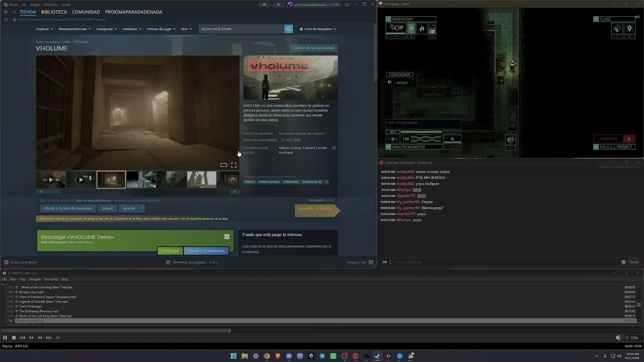Viewport: 644px width, 362px height.
Task: Seek in the music player progress bar
Action: [322, 331]
